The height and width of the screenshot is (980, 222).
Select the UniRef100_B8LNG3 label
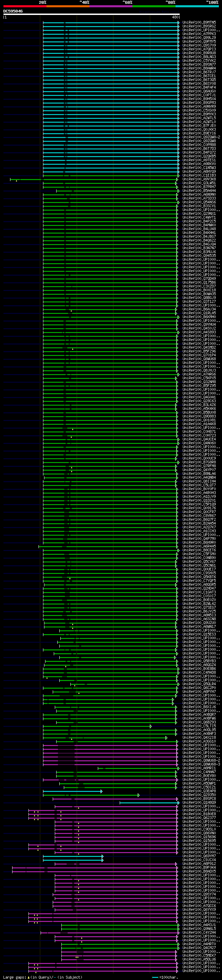[199, 57]
